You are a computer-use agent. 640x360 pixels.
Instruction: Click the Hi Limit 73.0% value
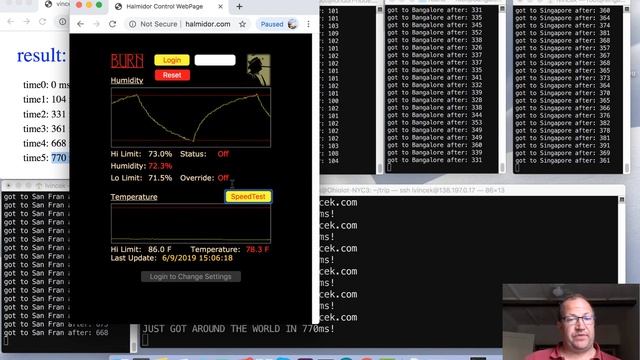tap(160, 154)
